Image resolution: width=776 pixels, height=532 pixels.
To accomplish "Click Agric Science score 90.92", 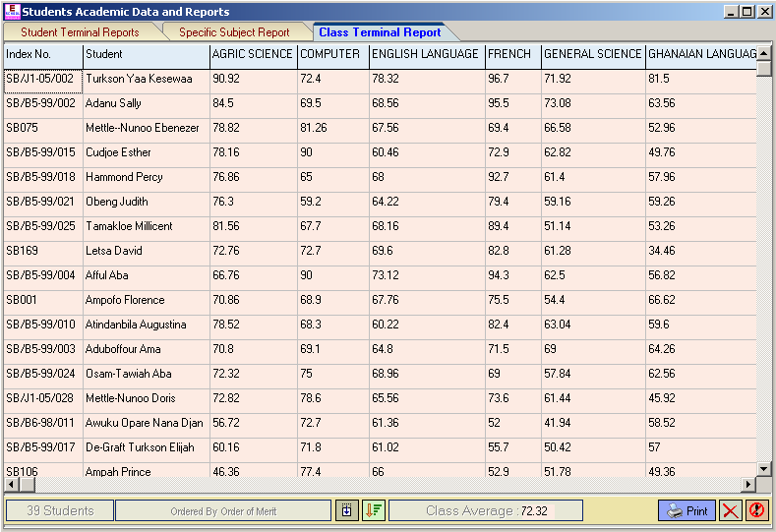I will coord(254,82).
